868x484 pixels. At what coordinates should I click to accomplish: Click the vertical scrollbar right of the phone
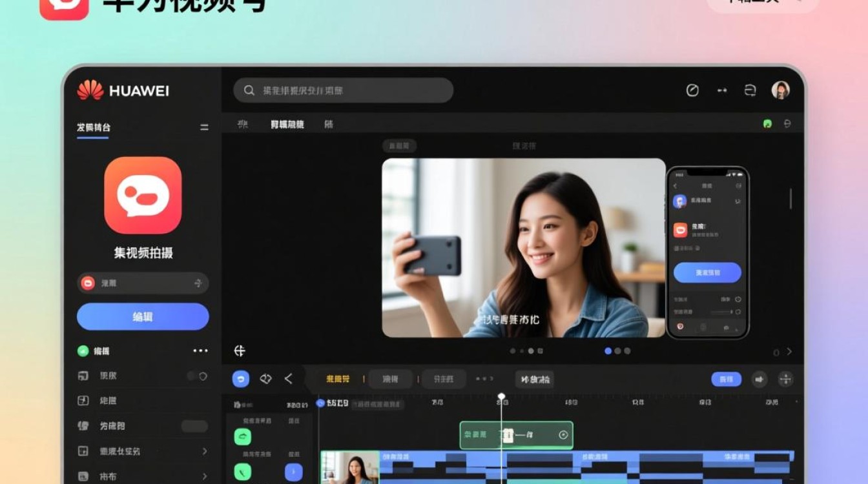coord(790,198)
